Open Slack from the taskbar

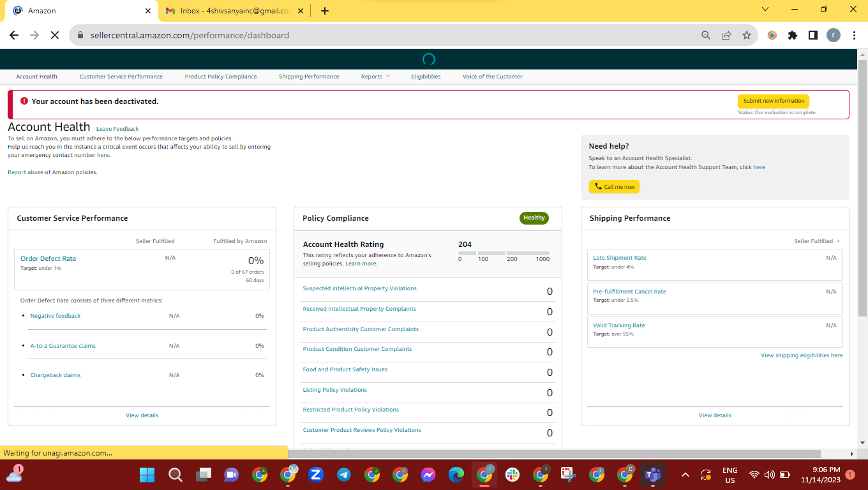coord(512,475)
